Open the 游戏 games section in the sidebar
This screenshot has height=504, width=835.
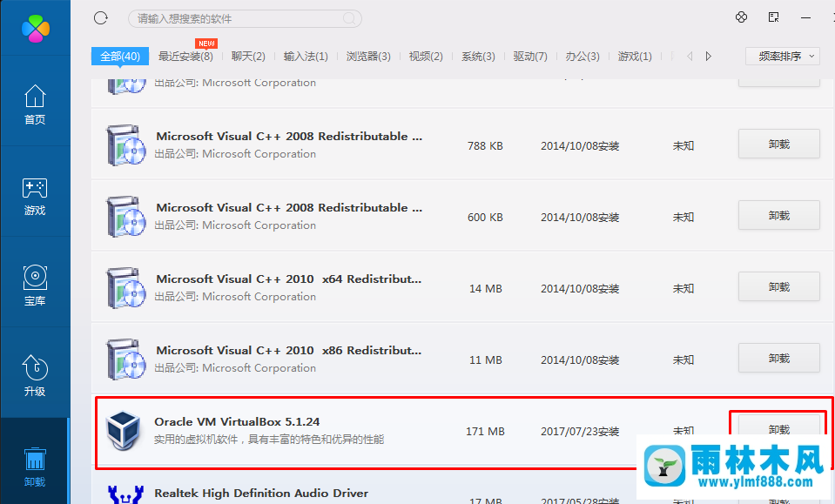point(35,196)
